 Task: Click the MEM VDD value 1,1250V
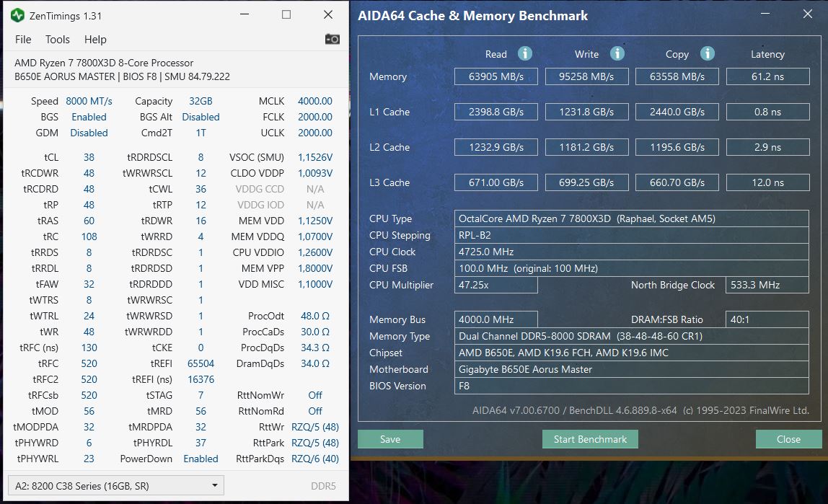(x=315, y=221)
